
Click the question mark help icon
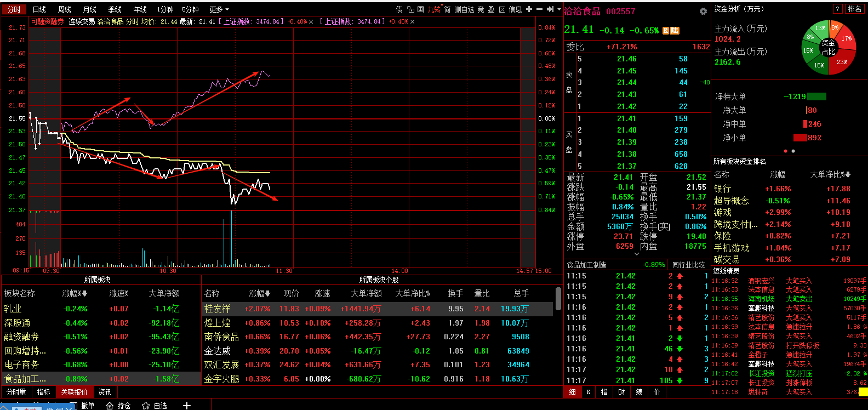(837, 9)
